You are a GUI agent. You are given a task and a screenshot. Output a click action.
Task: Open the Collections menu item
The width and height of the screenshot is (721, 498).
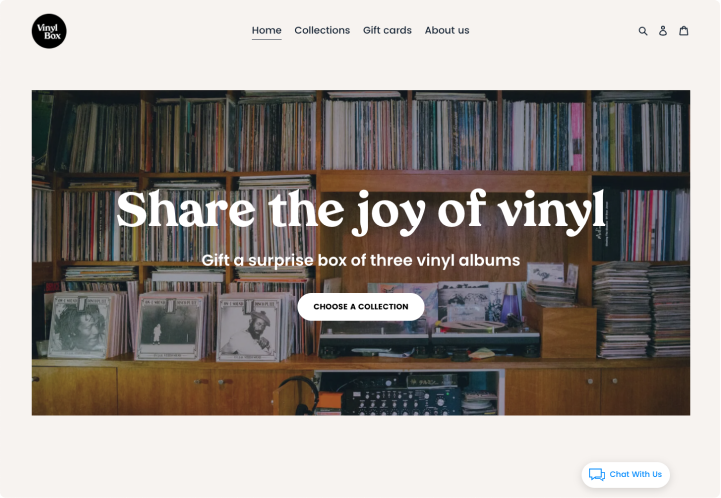322,30
